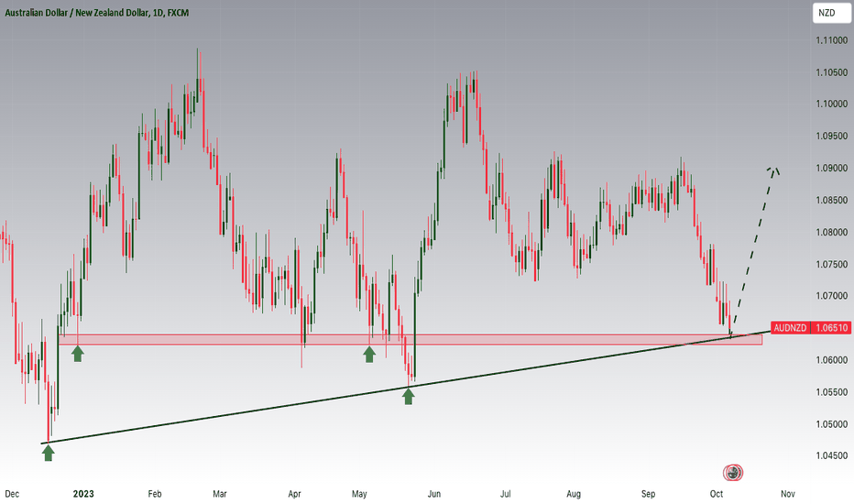Image resolution: width=854 pixels, height=504 pixels.
Task: Click the Aug label on time axis
Action: tap(574, 494)
